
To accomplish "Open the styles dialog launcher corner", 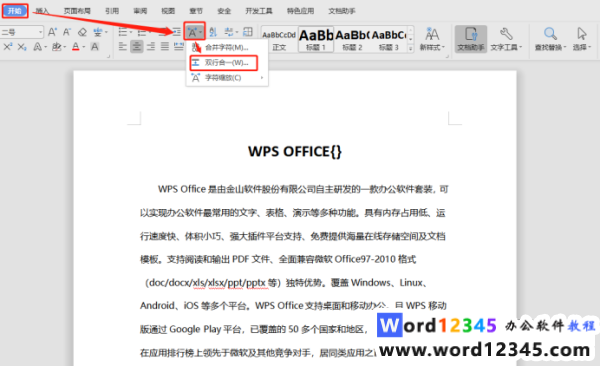I will [x=447, y=57].
